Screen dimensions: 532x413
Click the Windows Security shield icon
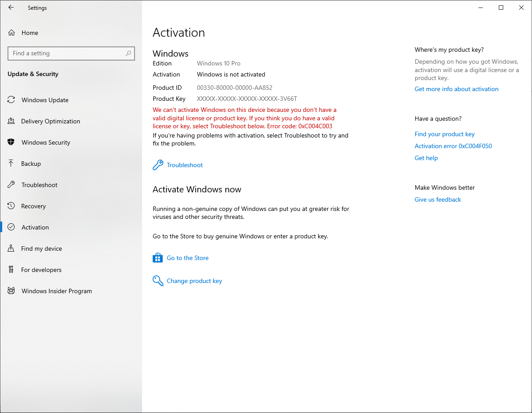tap(12, 142)
